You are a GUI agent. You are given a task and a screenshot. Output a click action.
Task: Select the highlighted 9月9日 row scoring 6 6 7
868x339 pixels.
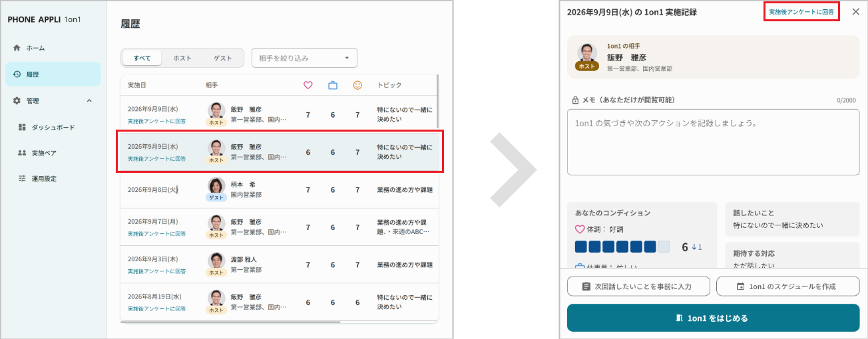pos(280,152)
